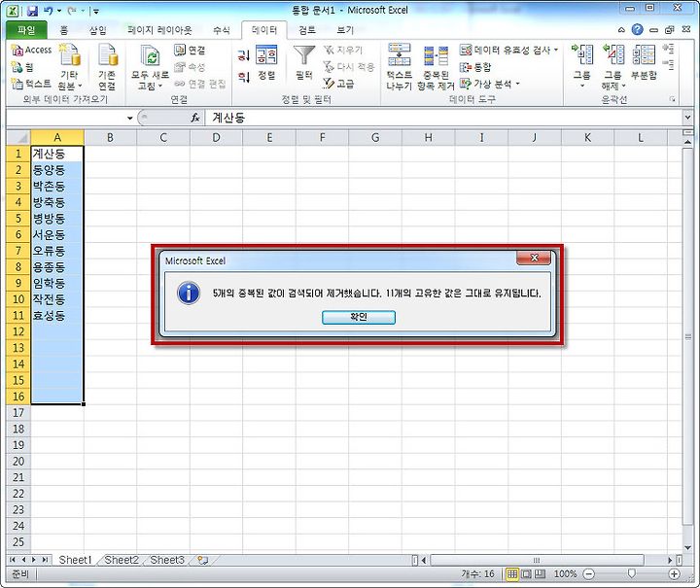Open the Name Box dropdown arrow

click(x=130, y=119)
